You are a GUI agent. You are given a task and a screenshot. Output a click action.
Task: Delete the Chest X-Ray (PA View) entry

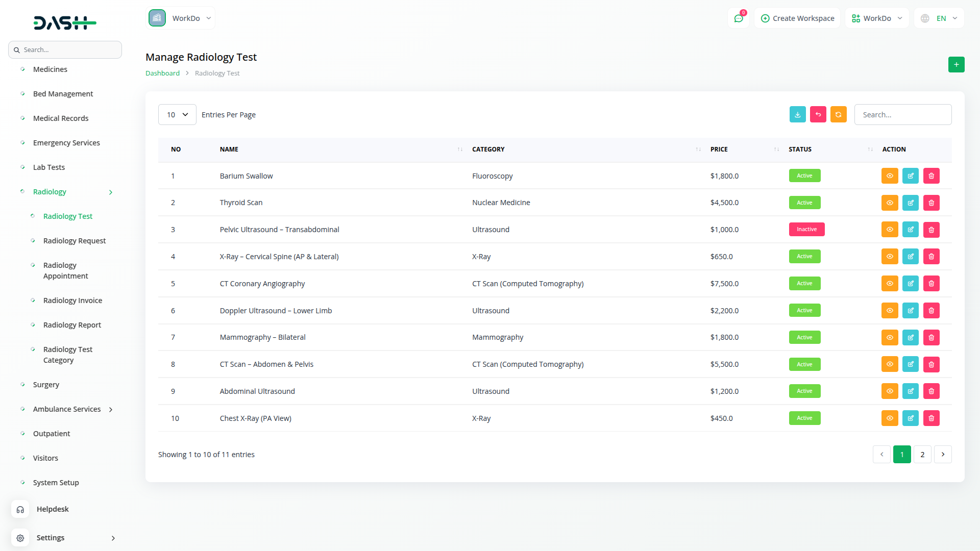(931, 418)
